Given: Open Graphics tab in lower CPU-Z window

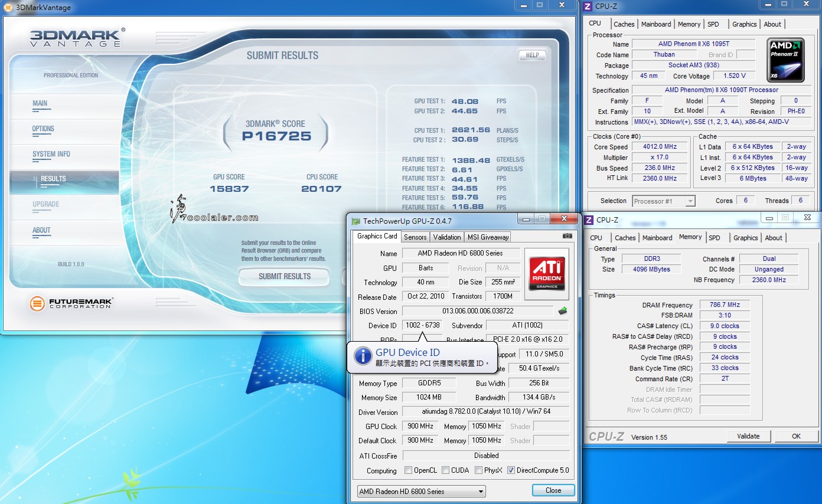Looking at the screenshot, I should [x=745, y=238].
